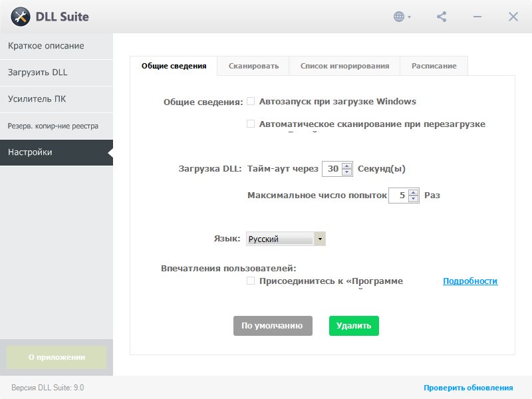Open the Список игнорирования tab
Screen dimensions: 532x399
(344, 66)
